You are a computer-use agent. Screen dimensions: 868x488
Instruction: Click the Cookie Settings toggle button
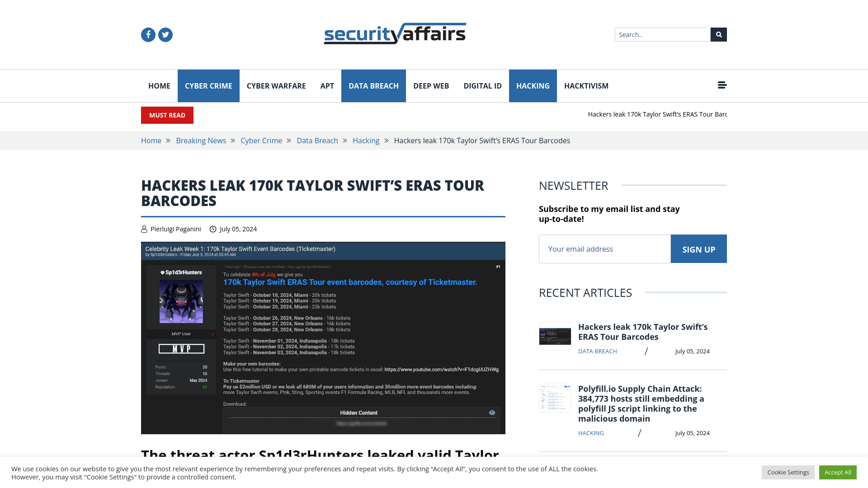point(788,472)
